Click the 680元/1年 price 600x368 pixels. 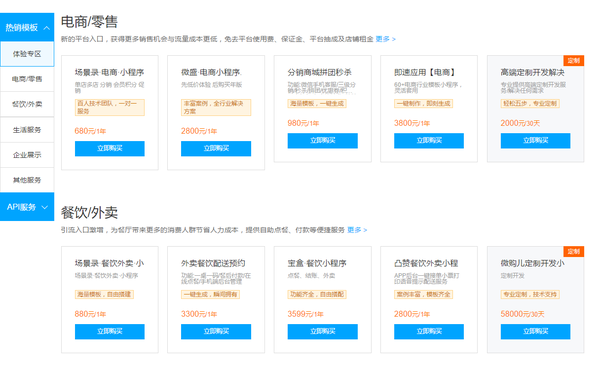(90, 131)
